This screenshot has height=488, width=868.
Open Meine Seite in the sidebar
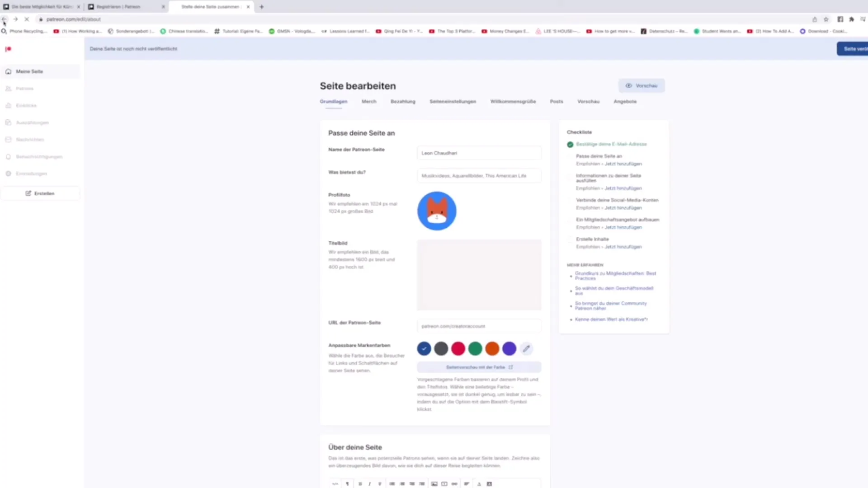[x=40, y=71]
